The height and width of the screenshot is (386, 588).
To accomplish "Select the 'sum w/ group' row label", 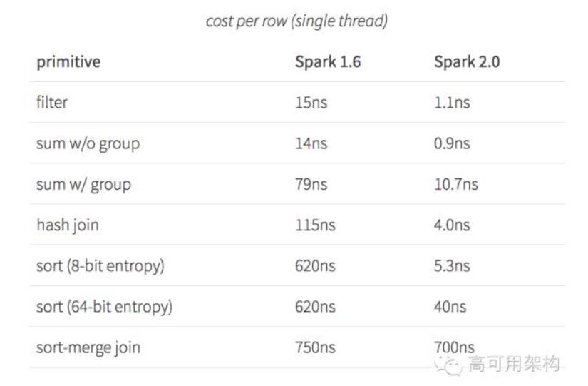I will [83, 184].
